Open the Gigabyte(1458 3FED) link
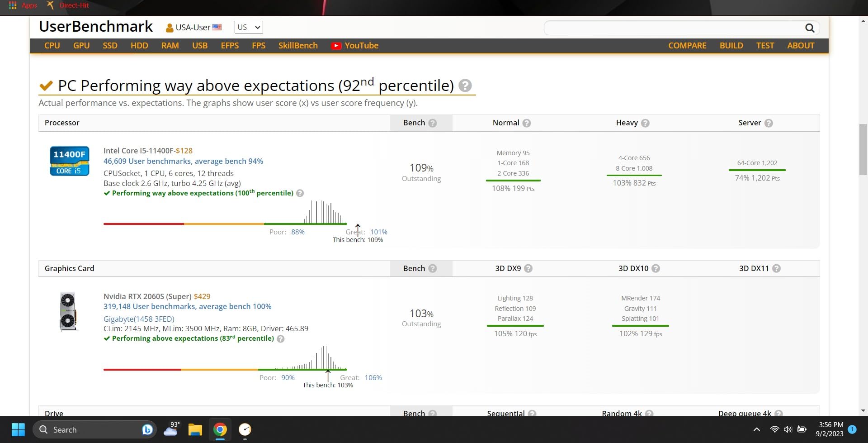Screen dimensions: 868x443 pyautogui.click(x=139, y=319)
